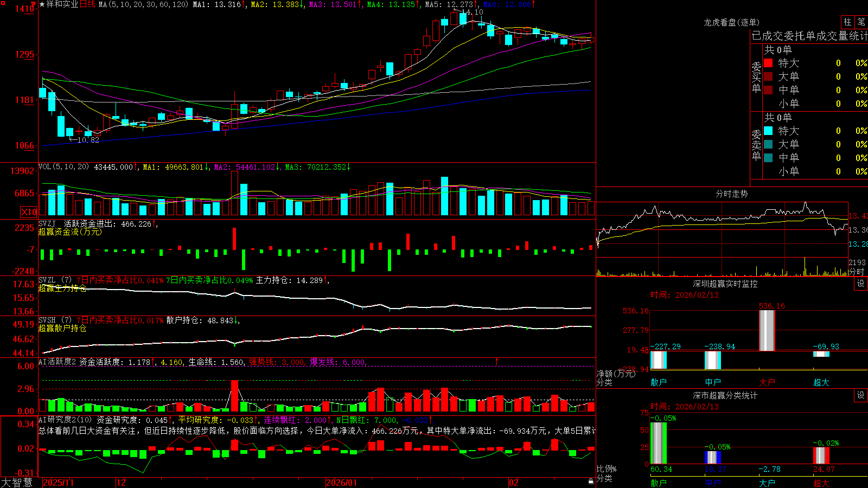Image resolution: width=868 pixels, height=488 pixels.
Task: Click the 02 month marker on time axis
Action: (514, 483)
